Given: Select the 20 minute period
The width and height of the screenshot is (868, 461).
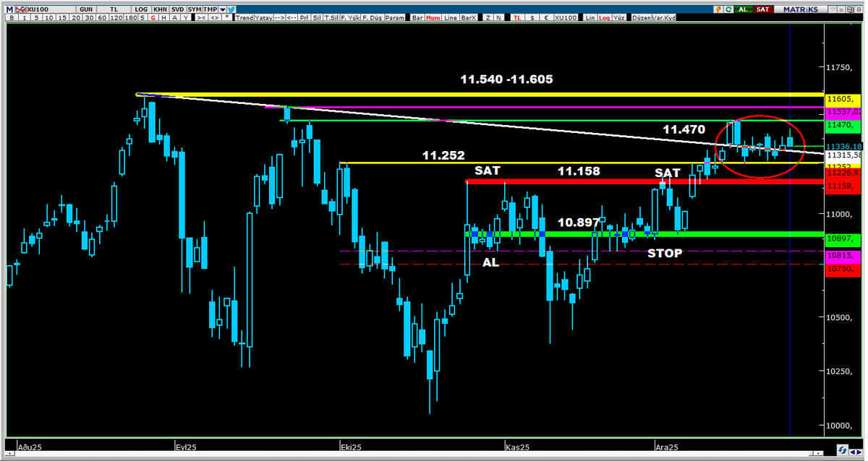Looking at the screenshot, I should click(x=75, y=17).
